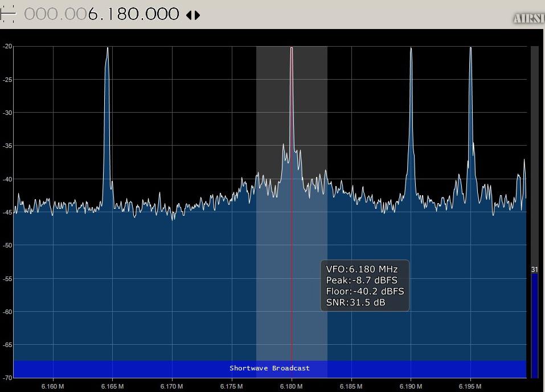Click the digit 6 in the frequency readout
The height and width of the screenshot is (392, 545).
point(93,14)
